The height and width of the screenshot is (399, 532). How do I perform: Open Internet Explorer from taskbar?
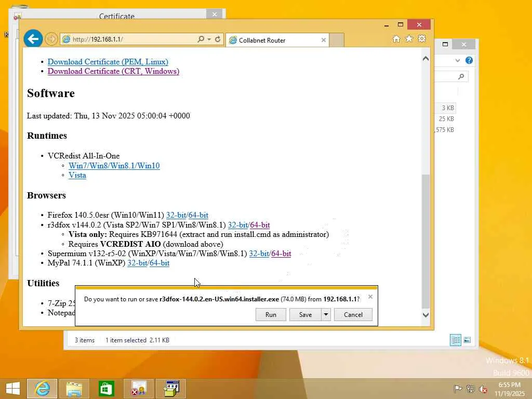(x=42, y=389)
